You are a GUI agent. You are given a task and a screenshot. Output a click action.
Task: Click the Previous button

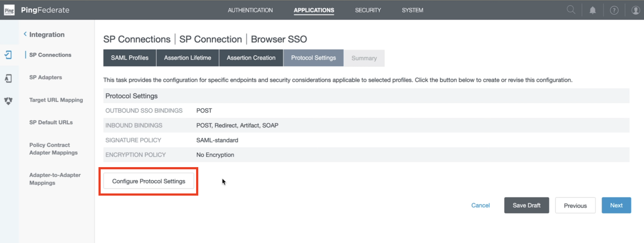point(575,205)
